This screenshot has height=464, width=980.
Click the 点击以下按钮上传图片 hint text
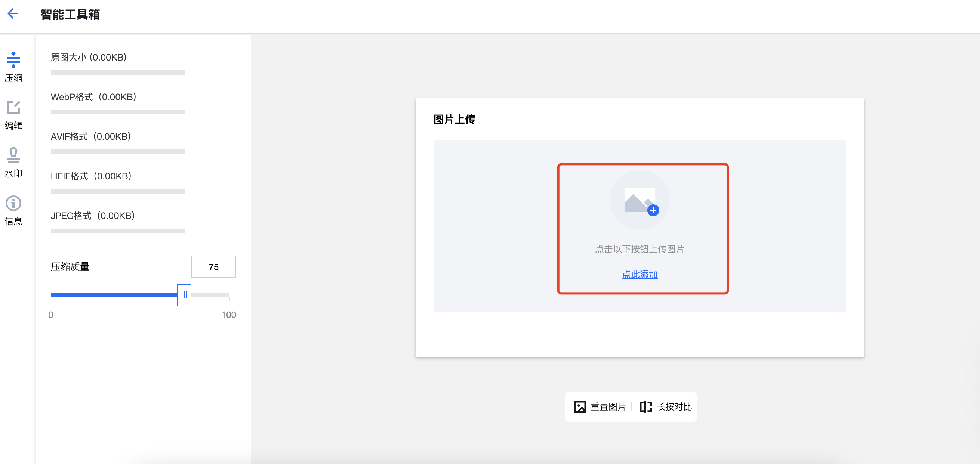point(640,249)
